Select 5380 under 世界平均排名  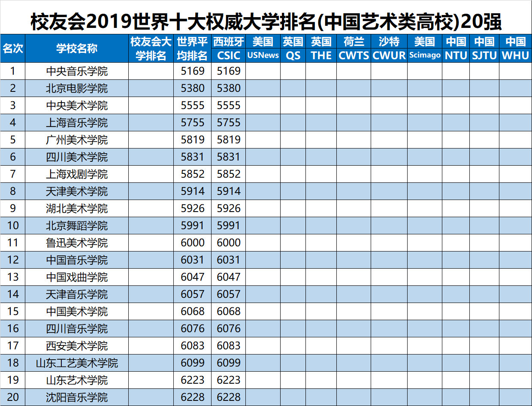point(193,88)
